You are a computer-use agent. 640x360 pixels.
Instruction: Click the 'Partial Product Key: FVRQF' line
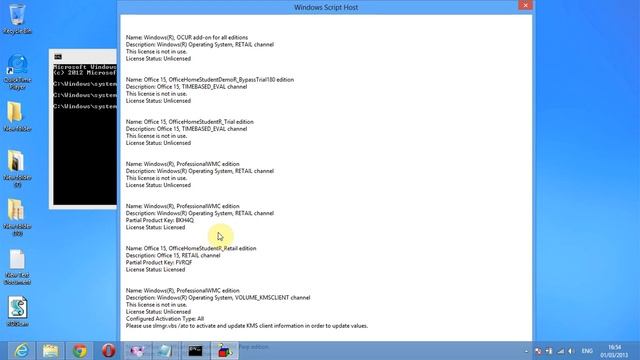(x=159, y=262)
